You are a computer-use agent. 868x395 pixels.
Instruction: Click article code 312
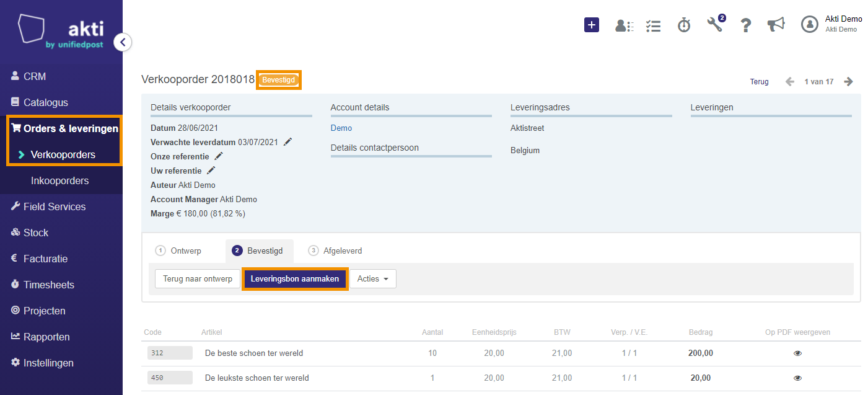click(170, 353)
